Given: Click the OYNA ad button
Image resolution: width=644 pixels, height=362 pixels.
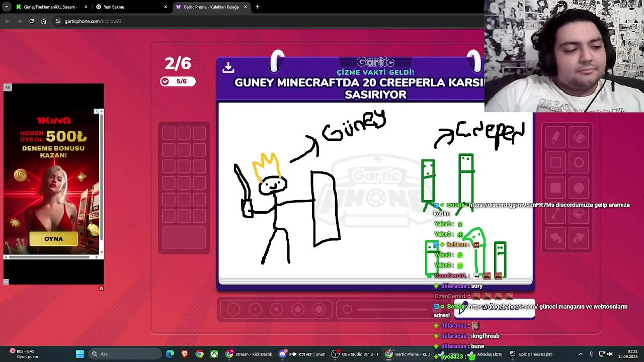Looking at the screenshot, I should (x=53, y=239).
